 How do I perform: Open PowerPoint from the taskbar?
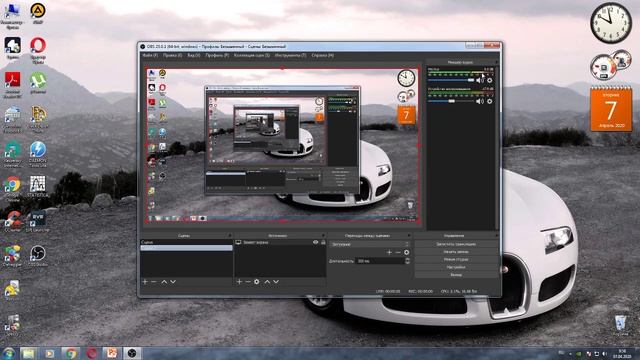coord(111,353)
